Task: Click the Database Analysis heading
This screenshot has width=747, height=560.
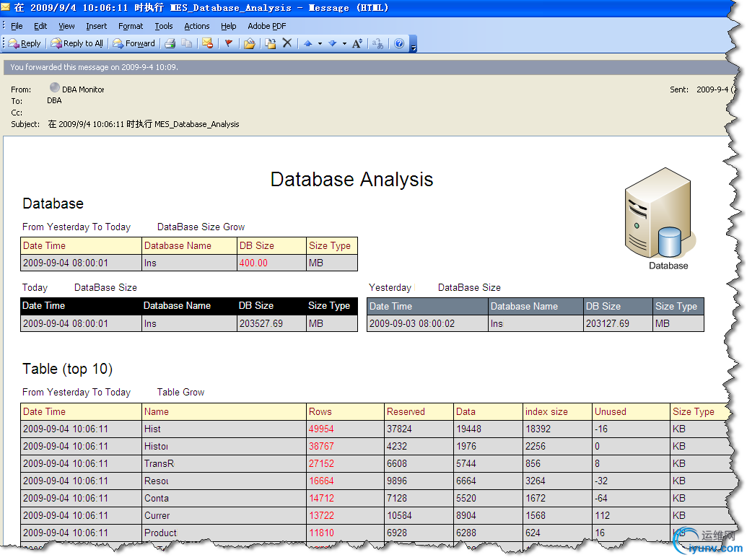Action: tap(351, 180)
